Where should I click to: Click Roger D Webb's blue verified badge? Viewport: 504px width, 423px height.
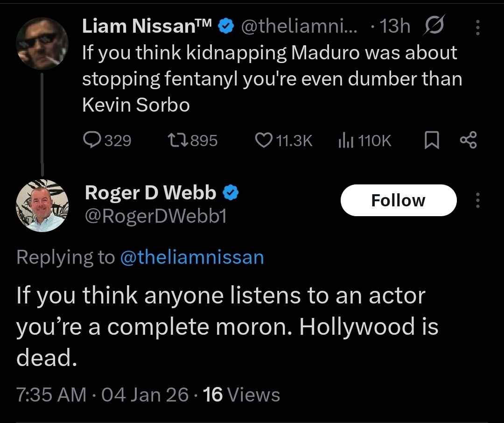[232, 193]
